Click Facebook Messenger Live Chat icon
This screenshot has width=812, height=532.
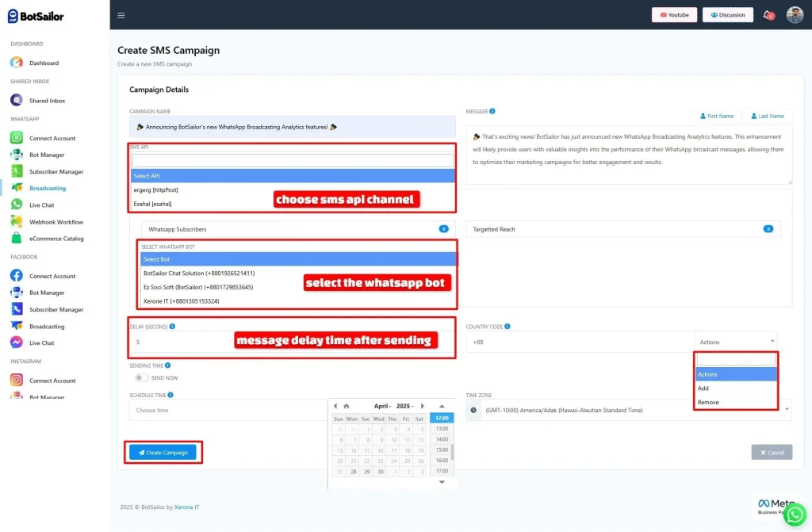tap(17, 343)
